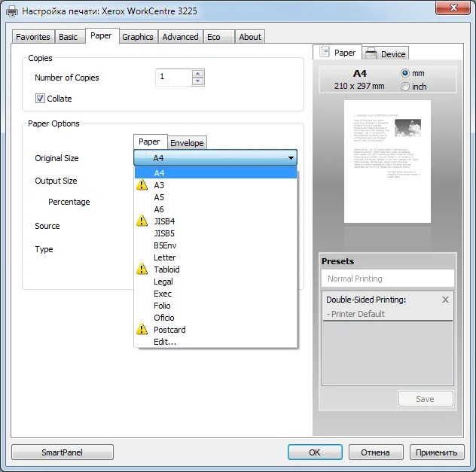This screenshot has height=472, width=476.
Task: Choose Letter in the size list
Action: 215,257
